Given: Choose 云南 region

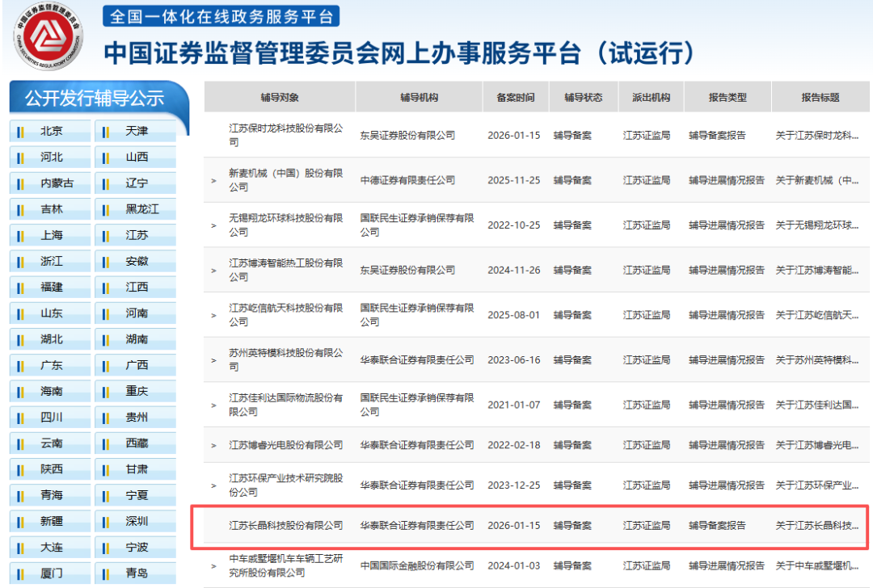Looking at the screenshot, I should coord(50,443).
